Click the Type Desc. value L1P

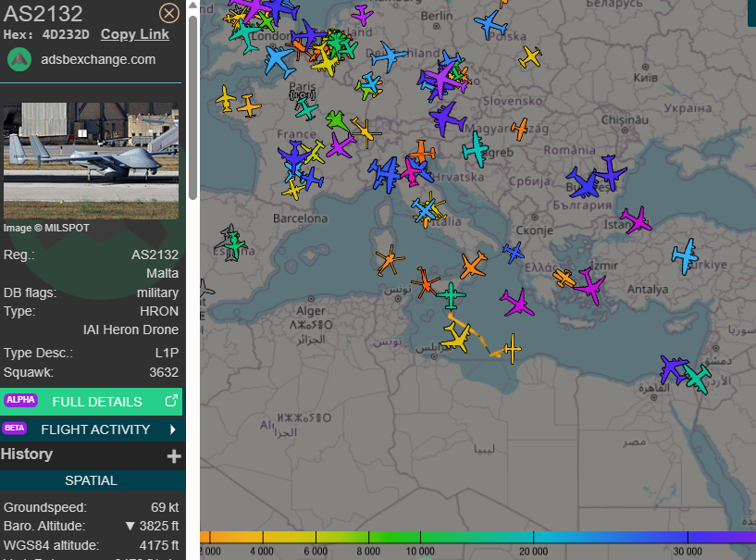click(x=167, y=353)
